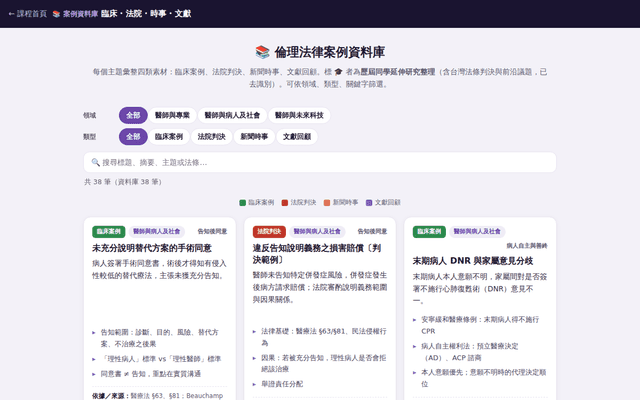640x400 pixels.
Task: Filter domain by 醫師與病人及社會
Action: coord(232,115)
